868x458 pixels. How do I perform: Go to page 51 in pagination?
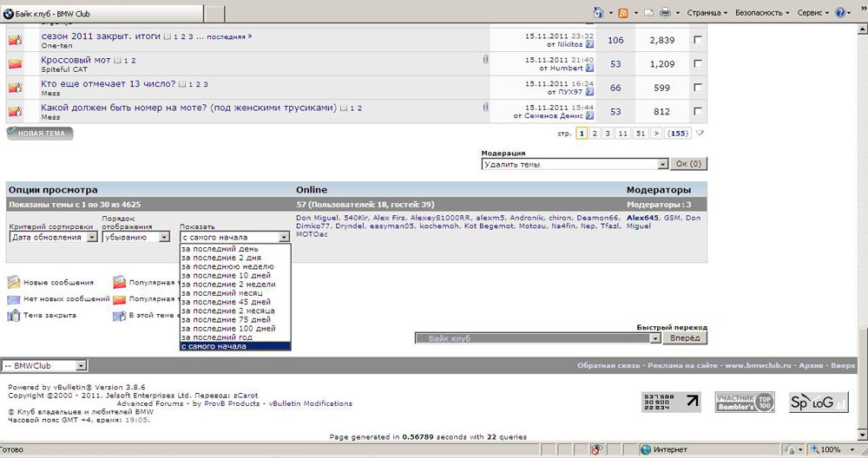(x=641, y=134)
